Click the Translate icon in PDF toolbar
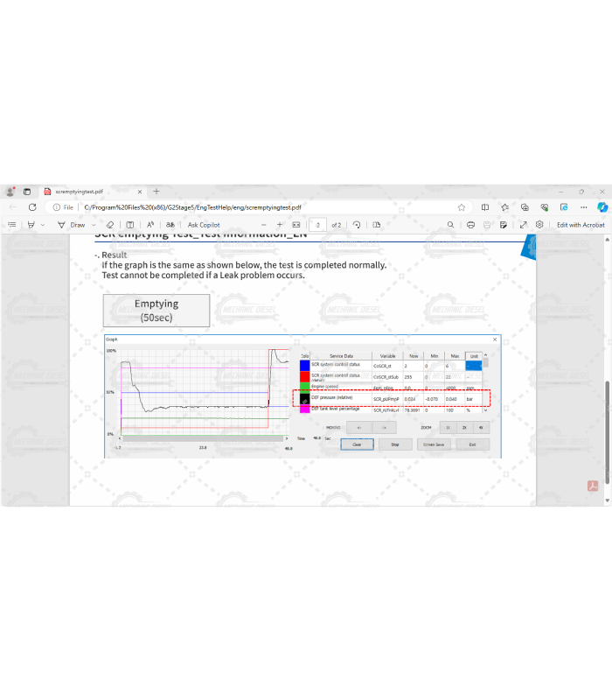 [169, 225]
